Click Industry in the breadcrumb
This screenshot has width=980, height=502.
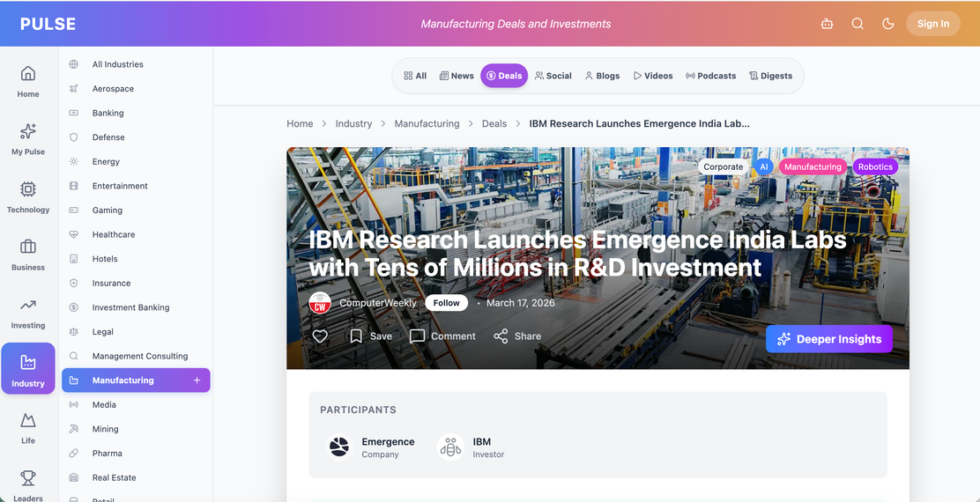(x=353, y=123)
